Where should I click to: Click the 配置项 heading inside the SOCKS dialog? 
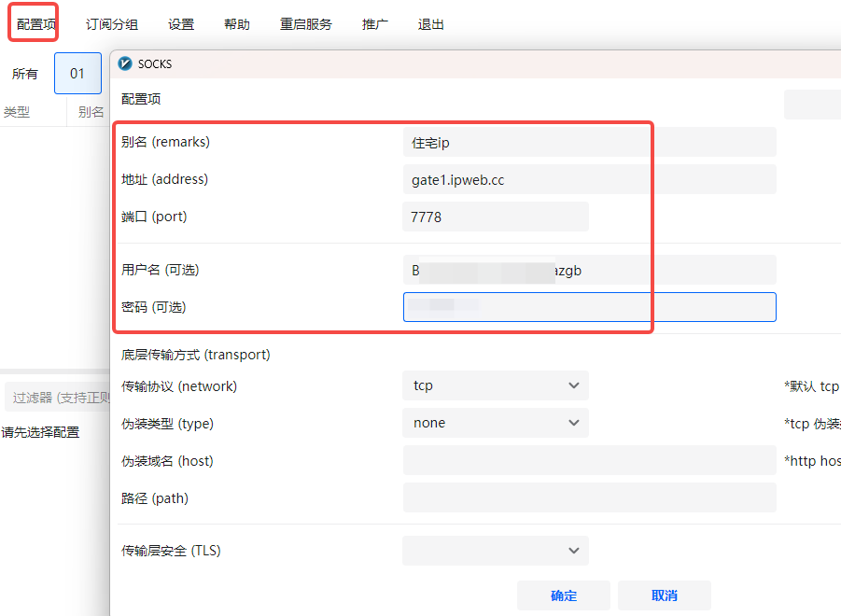coord(141,99)
